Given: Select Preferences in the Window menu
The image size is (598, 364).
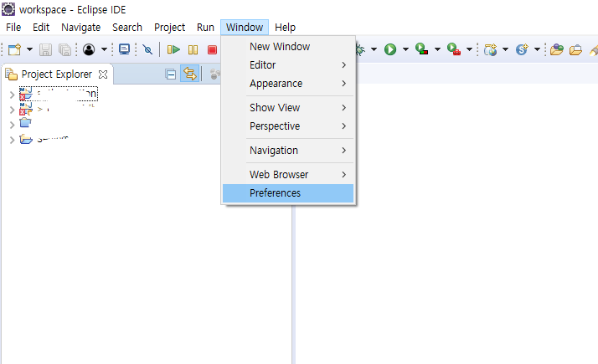Looking at the screenshot, I should coord(288,193).
